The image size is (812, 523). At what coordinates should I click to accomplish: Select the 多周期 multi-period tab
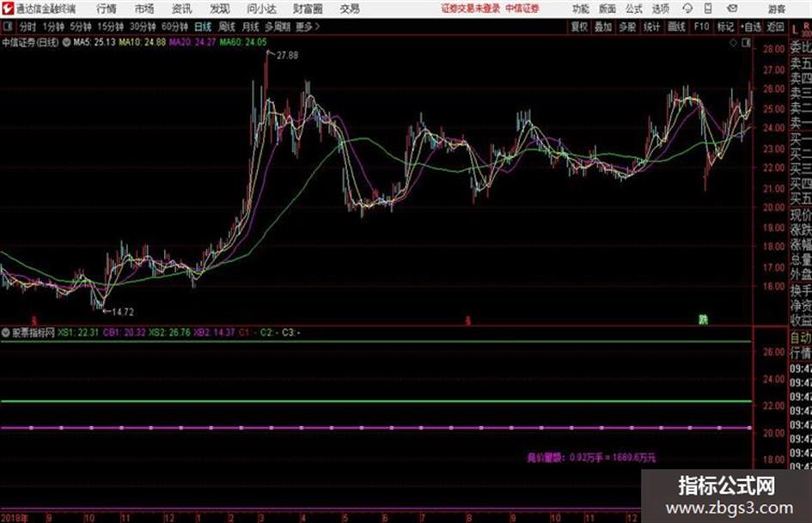tap(278, 27)
